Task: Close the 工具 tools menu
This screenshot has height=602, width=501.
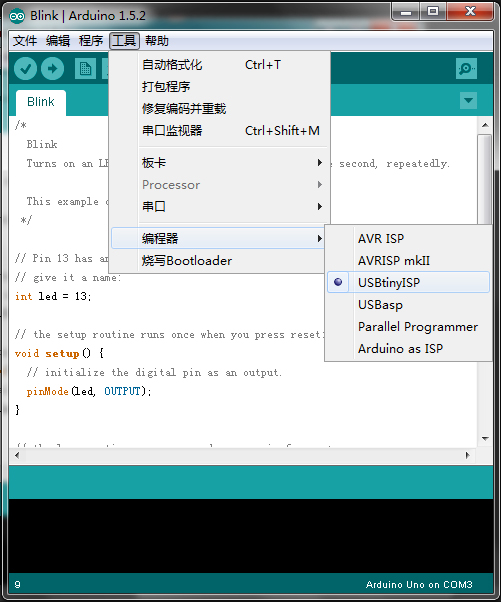Action: click(x=124, y=41)
